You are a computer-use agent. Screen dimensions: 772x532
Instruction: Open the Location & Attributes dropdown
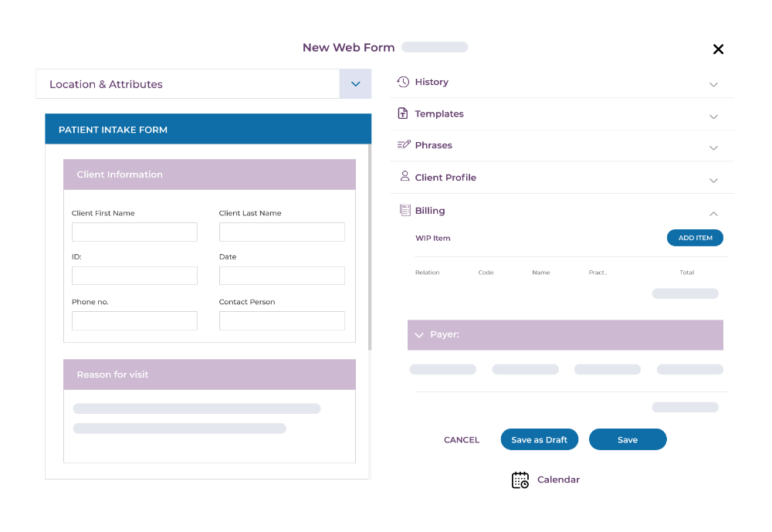[355, 84]
